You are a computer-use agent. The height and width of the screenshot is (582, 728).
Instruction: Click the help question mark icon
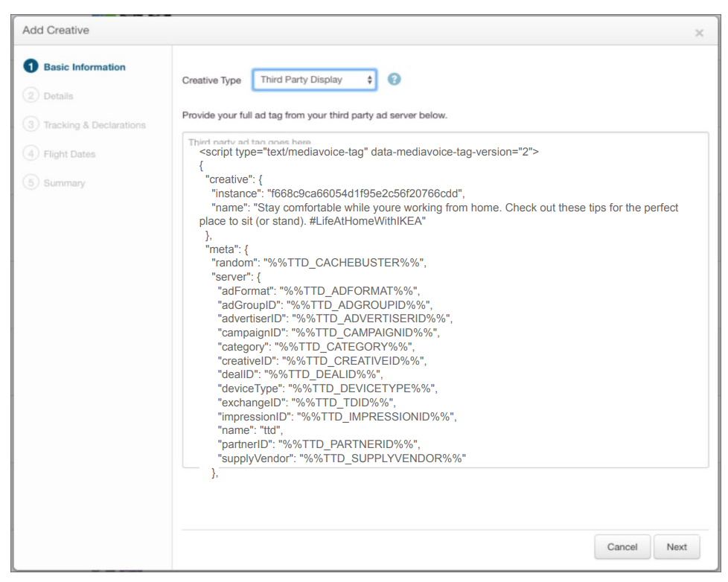pos(395,80)
